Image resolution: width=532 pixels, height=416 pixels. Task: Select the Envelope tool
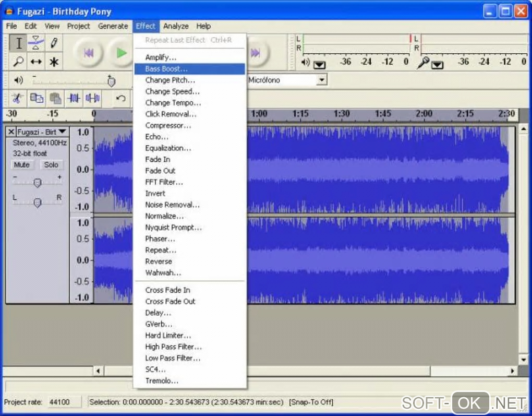(36, 43)
